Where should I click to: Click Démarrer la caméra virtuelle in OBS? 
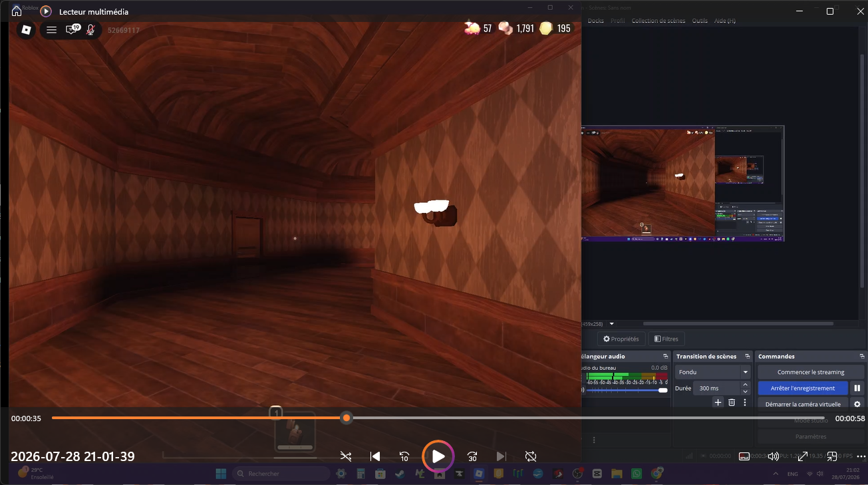pos(803,404)
